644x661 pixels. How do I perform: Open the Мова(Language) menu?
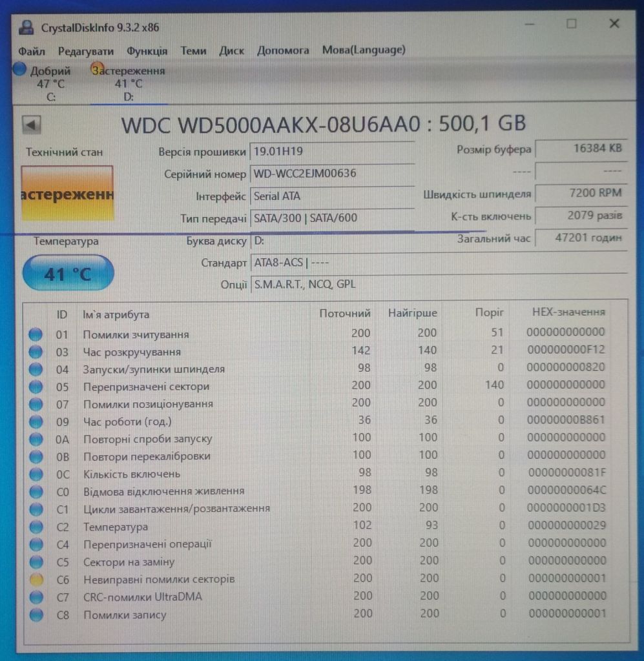(x=364, y=50)
